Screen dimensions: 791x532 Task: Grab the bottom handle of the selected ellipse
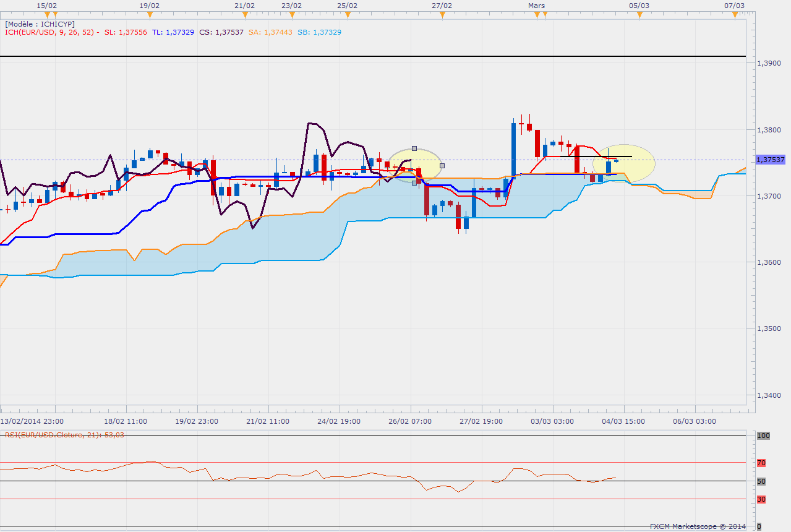pos(414,183)
